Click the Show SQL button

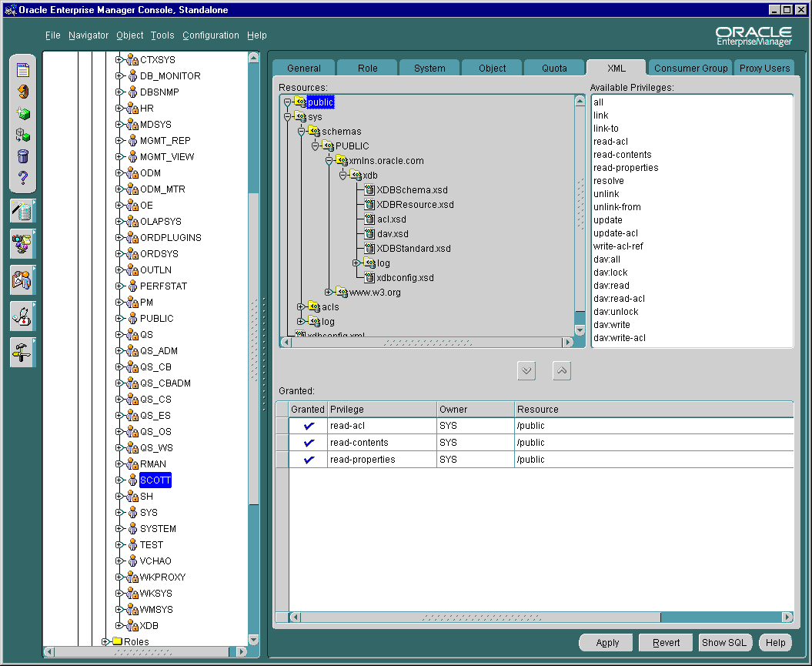click(724, 642)
